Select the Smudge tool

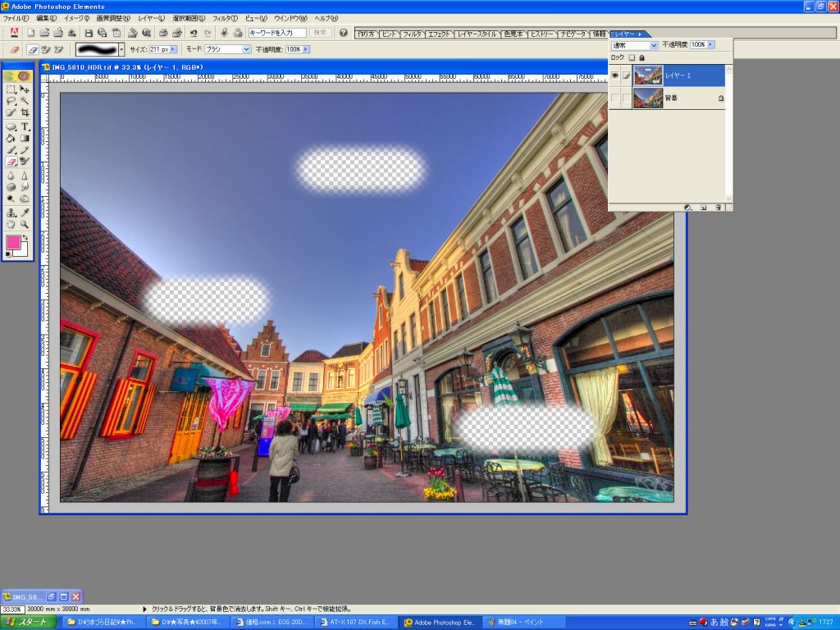tap(25, 188)
